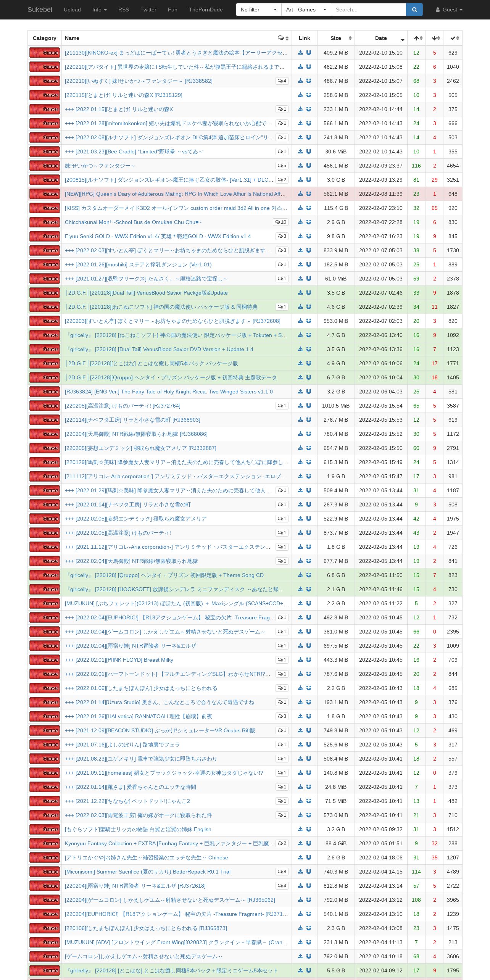Sort by comments count column icon

[283, 38]
